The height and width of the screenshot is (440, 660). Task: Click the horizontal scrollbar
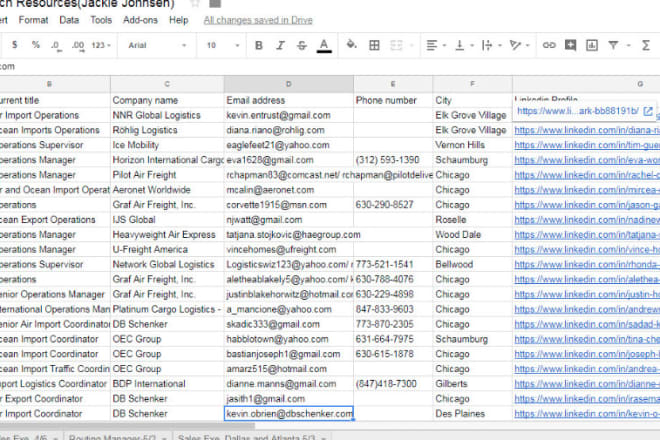[126, 425]
